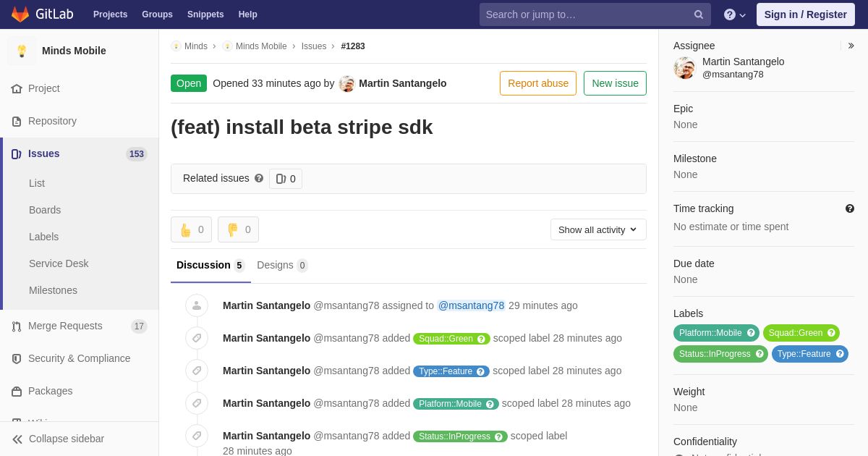This screenshot has height=456, width=868.
Task: Click the Time tracking help icon
Action: [849, 208]
